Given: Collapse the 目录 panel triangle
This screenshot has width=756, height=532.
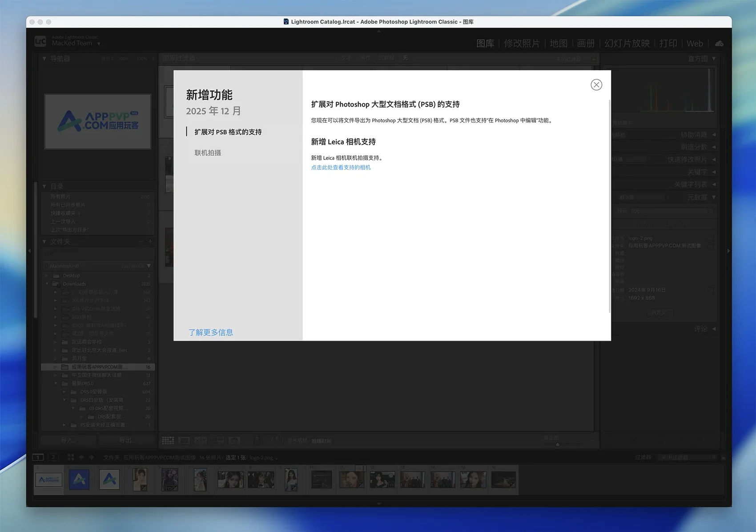Looking at the screenshot, I should [44, 187].
